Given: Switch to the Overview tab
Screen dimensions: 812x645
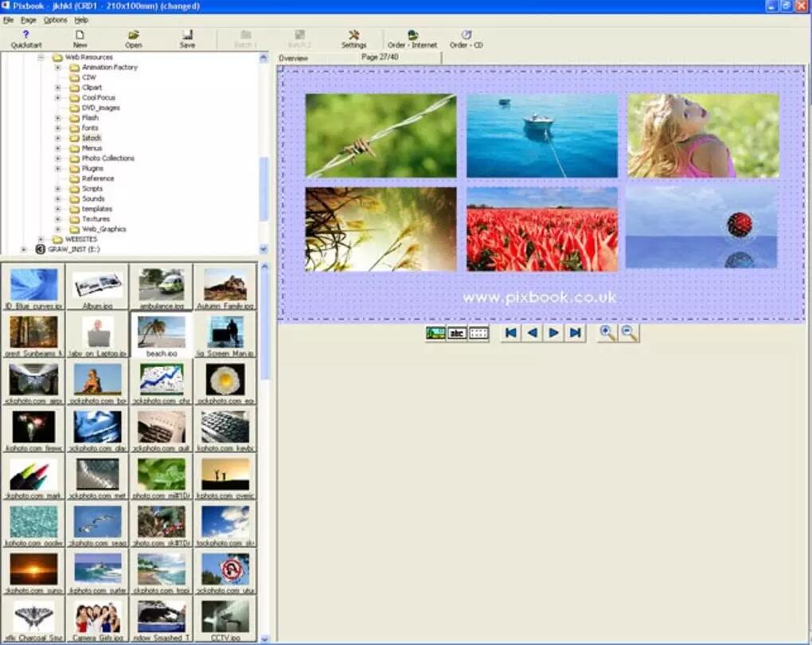Looking at the screenshot, I should [x=294, y=59].
